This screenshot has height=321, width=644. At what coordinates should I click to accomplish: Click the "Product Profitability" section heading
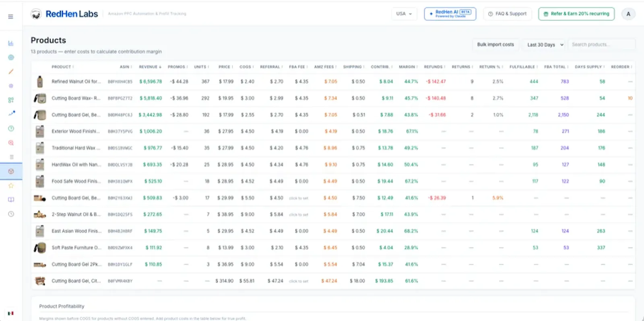tap(62, 307)
